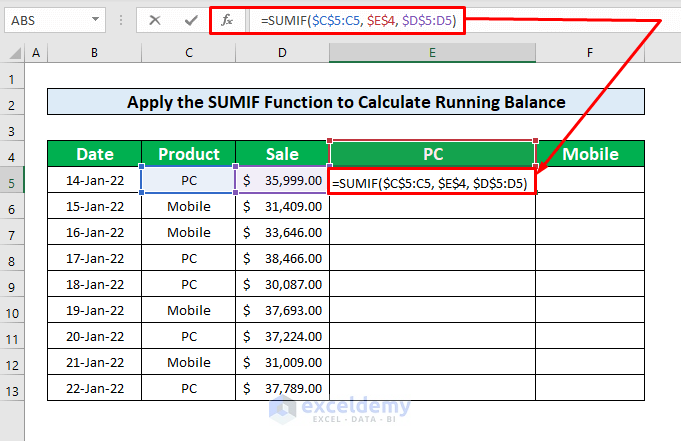This screenshot has height=441, width=681.
Task: Select row 13 header
Action: coord(12,388)
